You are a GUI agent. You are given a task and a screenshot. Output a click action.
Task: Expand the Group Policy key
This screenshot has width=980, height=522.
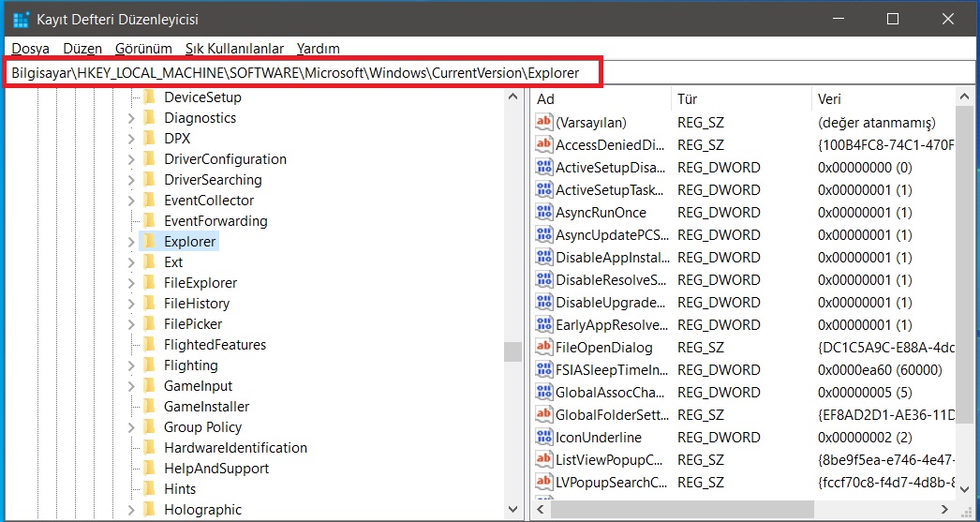130,427
